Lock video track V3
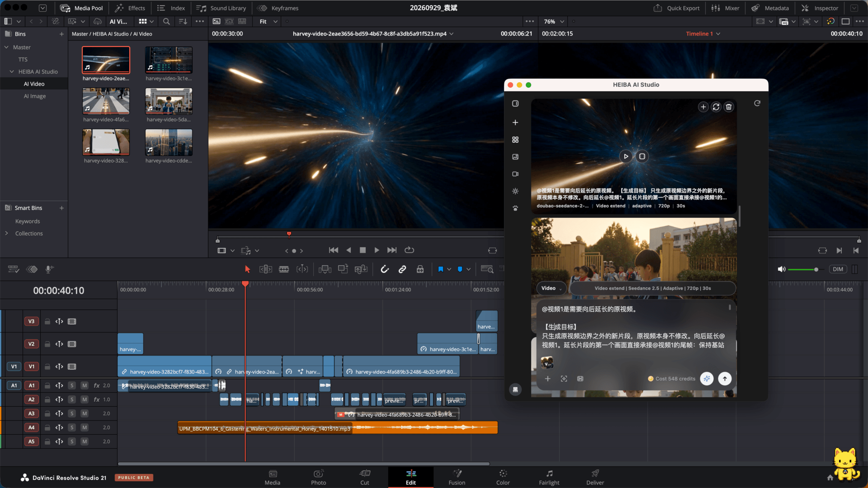The height and width of the screenshot is (488, 868). pyautogui.click(x=47, y=322)
